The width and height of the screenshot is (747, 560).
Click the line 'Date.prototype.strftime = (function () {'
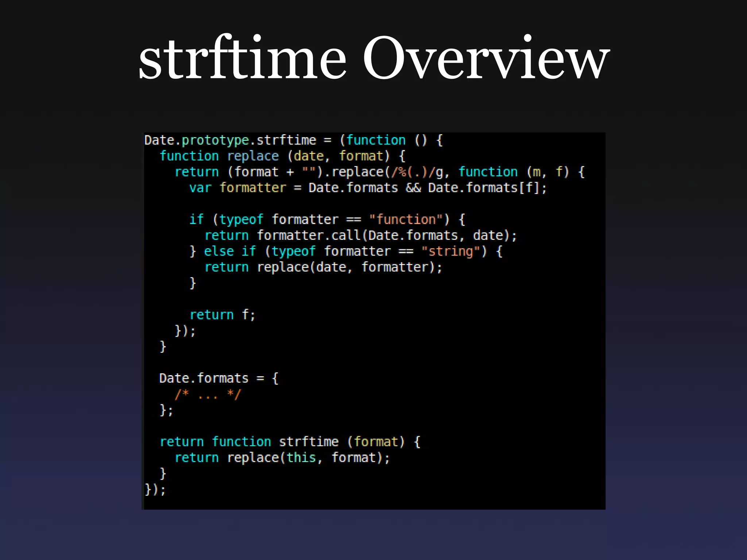tap(294, 140)
